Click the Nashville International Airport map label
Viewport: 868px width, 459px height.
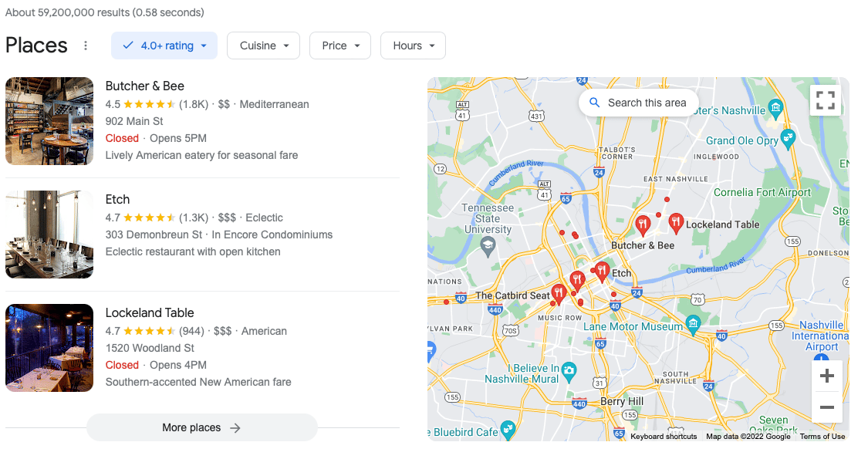[x=821, y=336]
